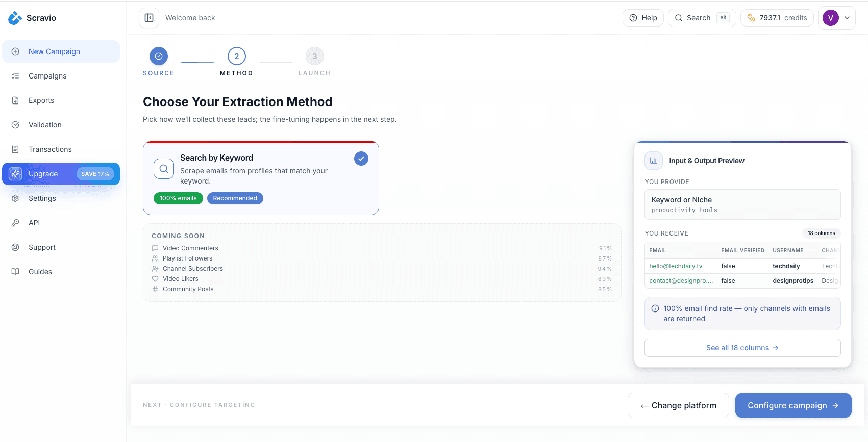Image resolution: width=868 pixels, height=442 pixels.
Task: Open the API page link
Action: pyautogui.click(x=61, y=223)
